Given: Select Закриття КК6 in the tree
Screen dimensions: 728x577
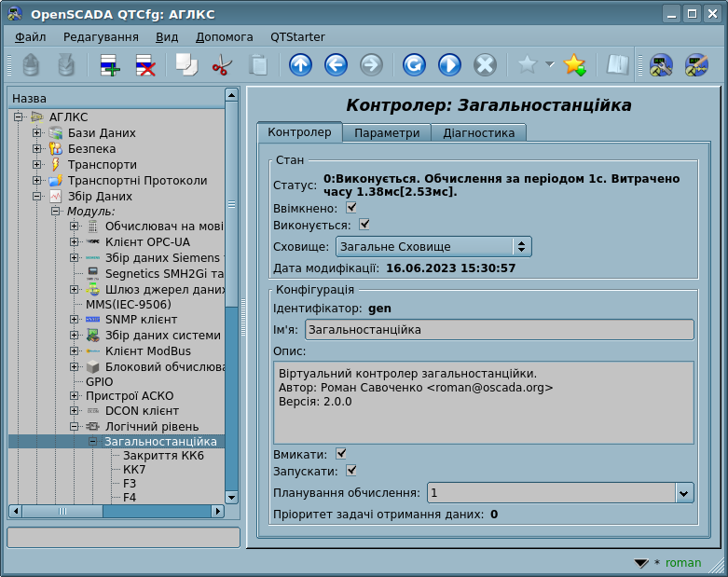Looking at the screenshot, I should 163,456.
